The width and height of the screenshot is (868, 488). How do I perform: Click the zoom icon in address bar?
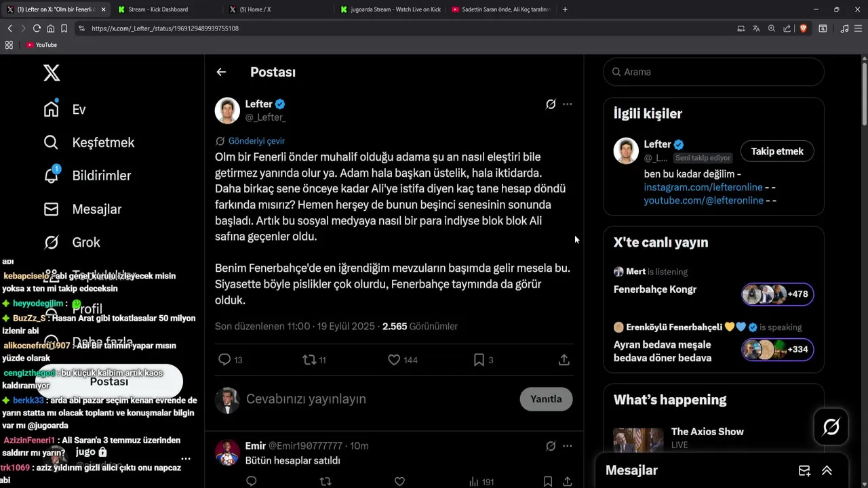(772, 28)
